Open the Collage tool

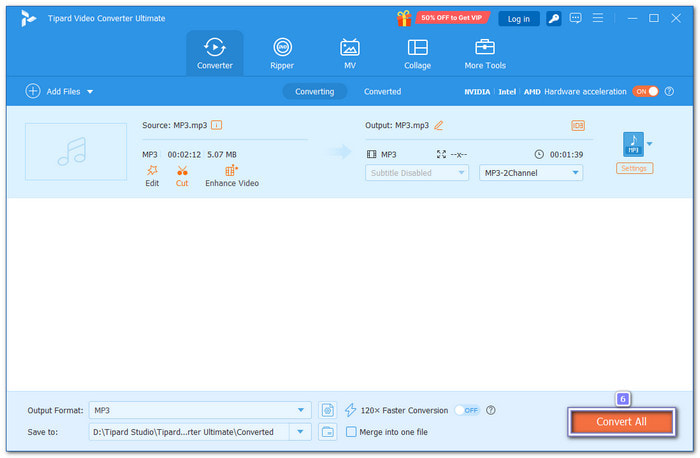417,53
